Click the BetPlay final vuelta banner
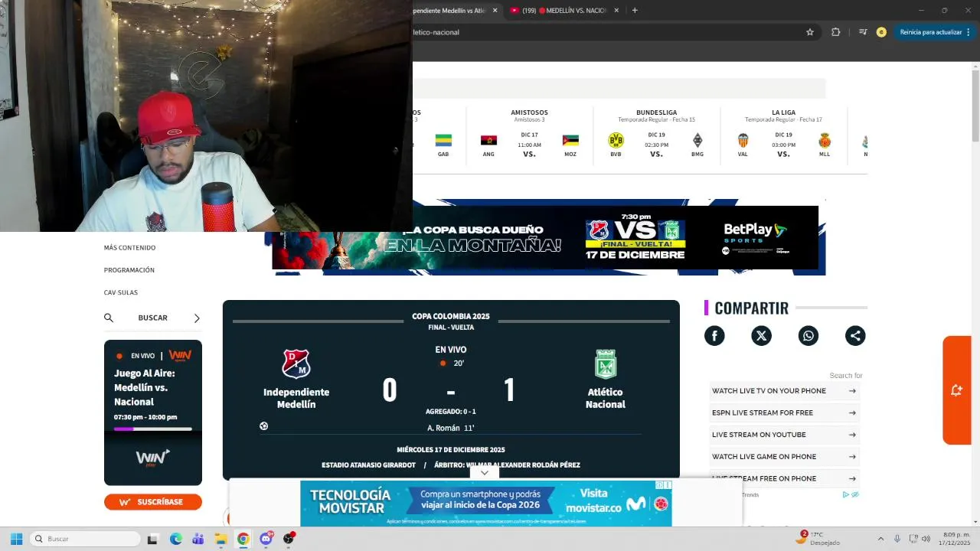This screenshot has width=980, height=551. [x=545, y=237]
